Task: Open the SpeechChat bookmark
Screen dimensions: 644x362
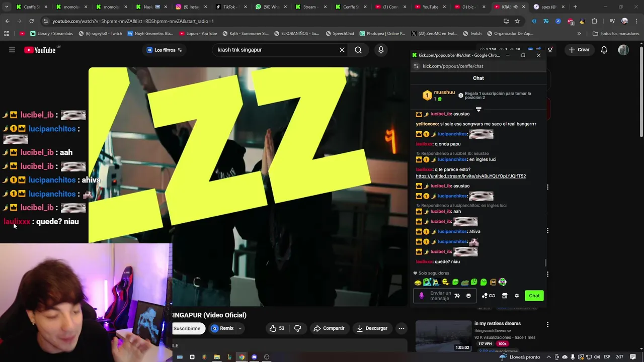Action: pos(340,33)
